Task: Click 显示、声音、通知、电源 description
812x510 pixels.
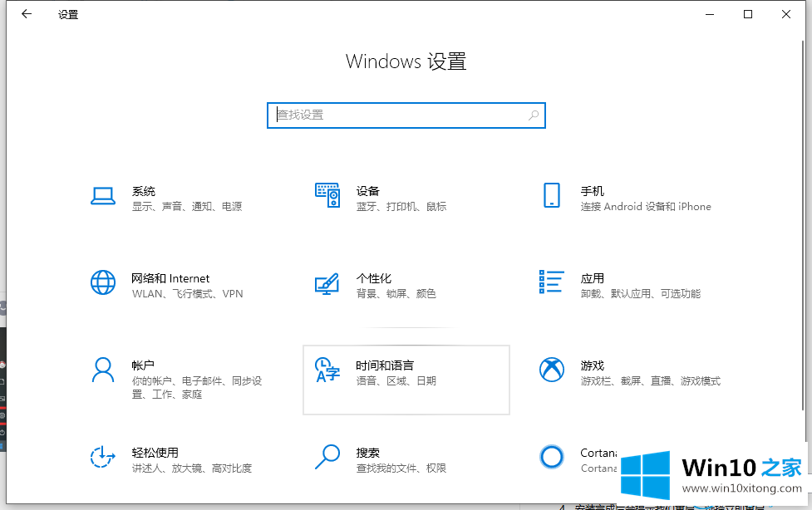Action: tap(187, 207)
